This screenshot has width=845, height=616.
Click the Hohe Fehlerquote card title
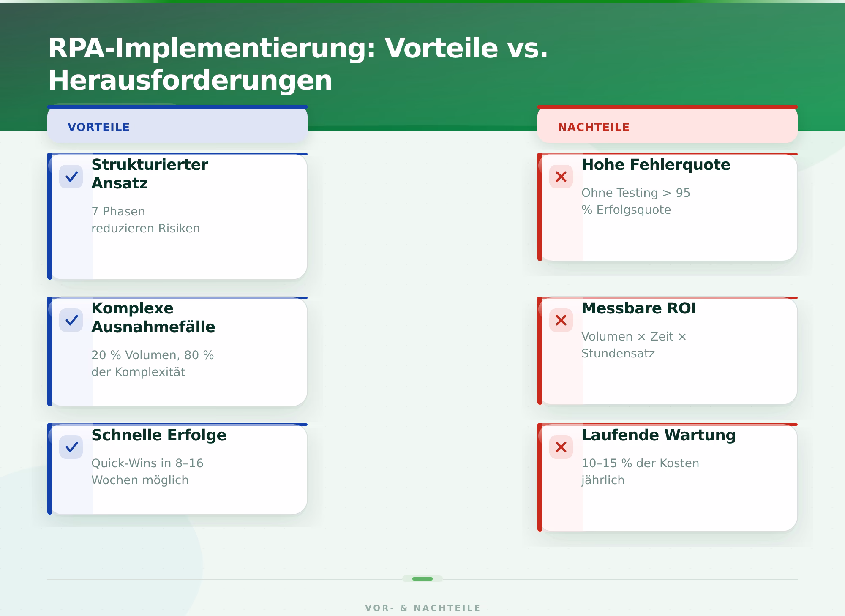pyautogui.click(x=656, y=165)
